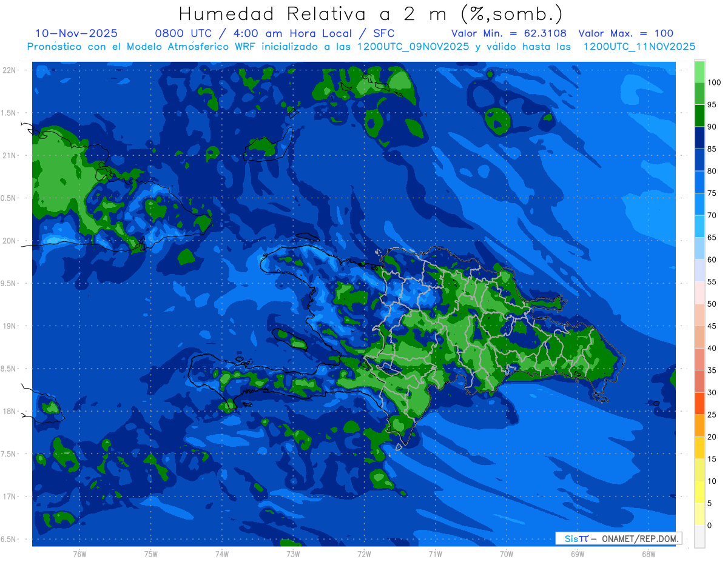Screen dimensions: 728x562
Task: Pick the salmon swatch between 35 and 40
Action: coord(699,359)
